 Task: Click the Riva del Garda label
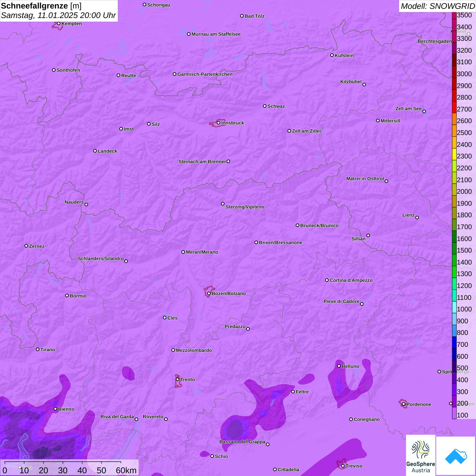point(117,417)
